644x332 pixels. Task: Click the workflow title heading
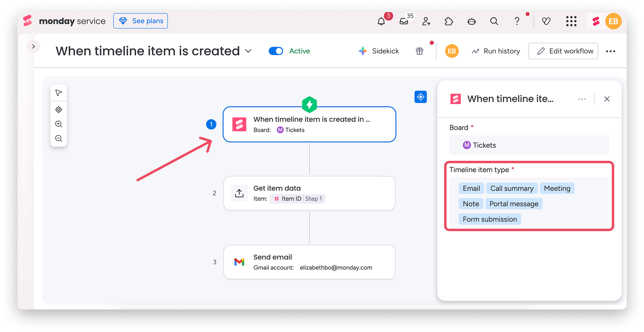coord(148,51)
